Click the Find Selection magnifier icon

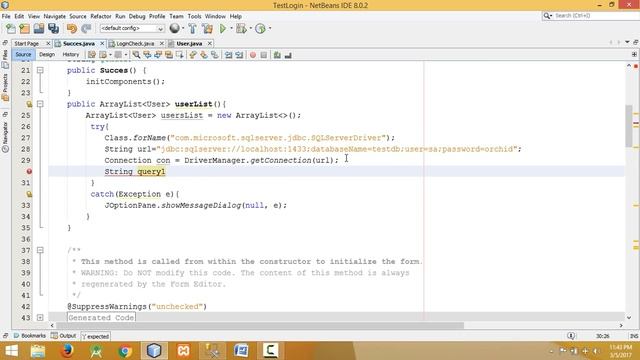[136, 55]
